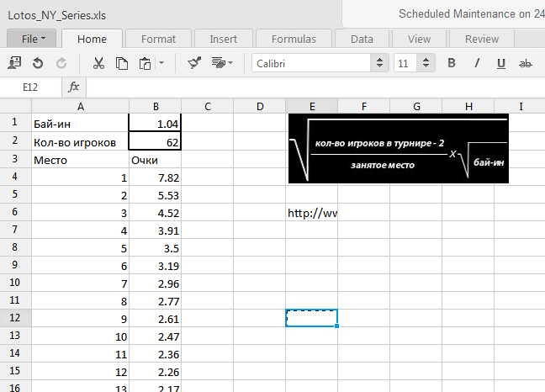Click cell with buy-in value 1.04
Viewport: 545px width, 392px height.
click(x=155, y=123)
